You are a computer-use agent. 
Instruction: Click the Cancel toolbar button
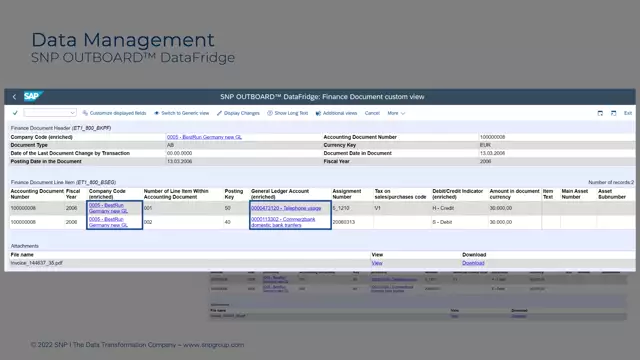372,113
